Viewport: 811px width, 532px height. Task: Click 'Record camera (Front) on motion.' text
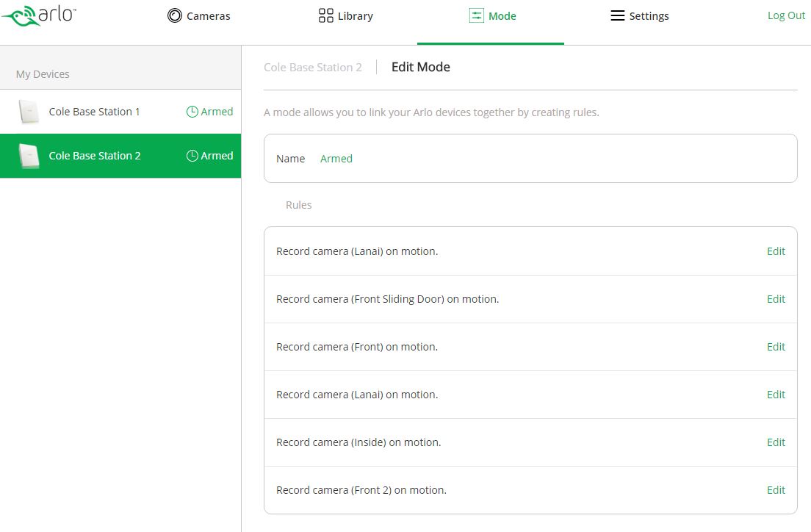[x=357, y=347]
